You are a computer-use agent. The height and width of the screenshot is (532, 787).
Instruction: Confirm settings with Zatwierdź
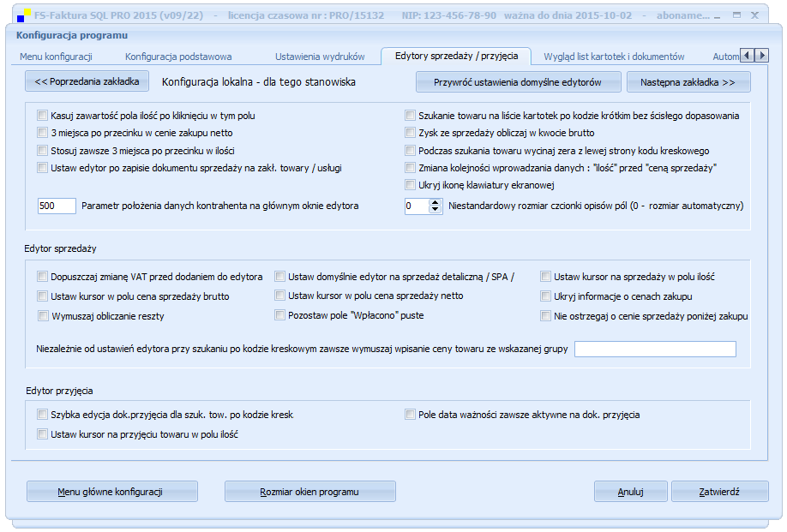click(x=720, y=492)
